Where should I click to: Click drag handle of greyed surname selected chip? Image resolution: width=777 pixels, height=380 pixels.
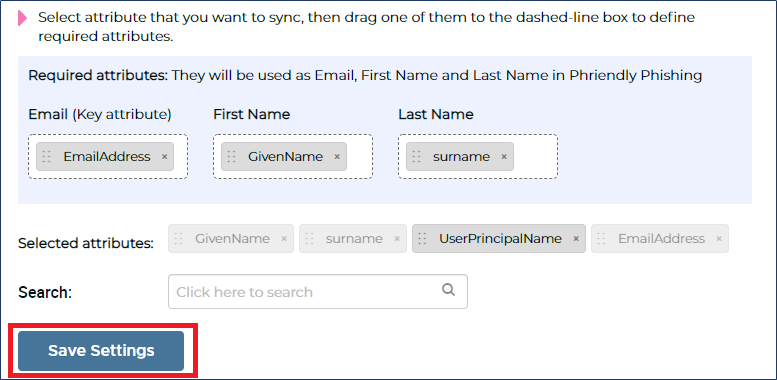click(x=309, y=238)
